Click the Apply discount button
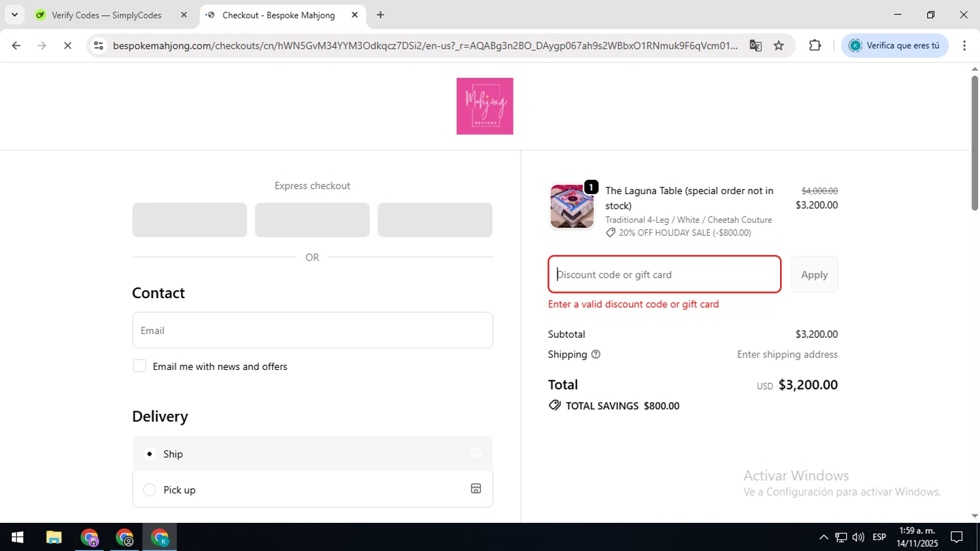The image size is (980, 551). (x=814, y=275)
